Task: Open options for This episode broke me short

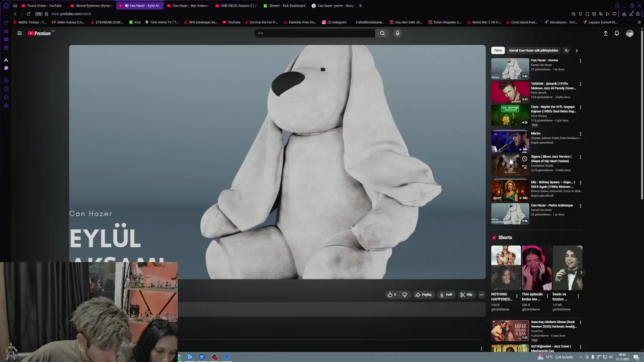Action: 547,296
